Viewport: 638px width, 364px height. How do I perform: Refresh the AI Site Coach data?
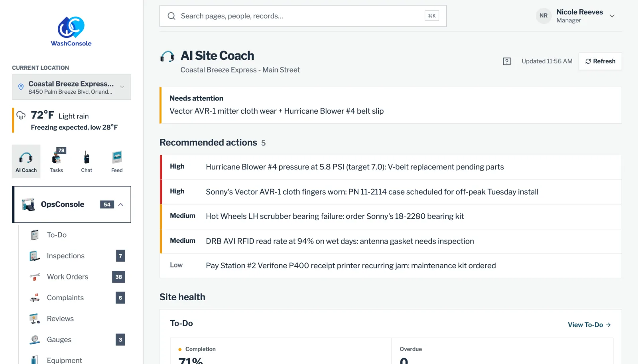600,61
